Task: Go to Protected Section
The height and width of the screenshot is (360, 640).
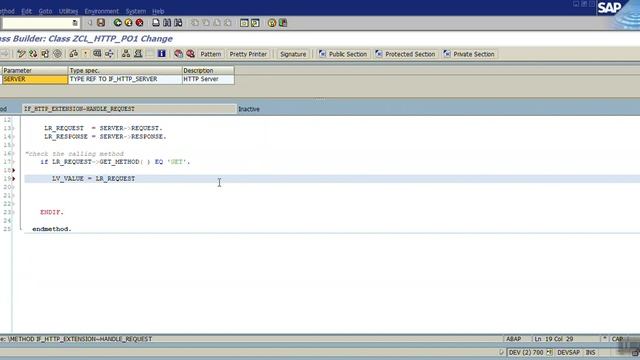Action: [405, 54]
